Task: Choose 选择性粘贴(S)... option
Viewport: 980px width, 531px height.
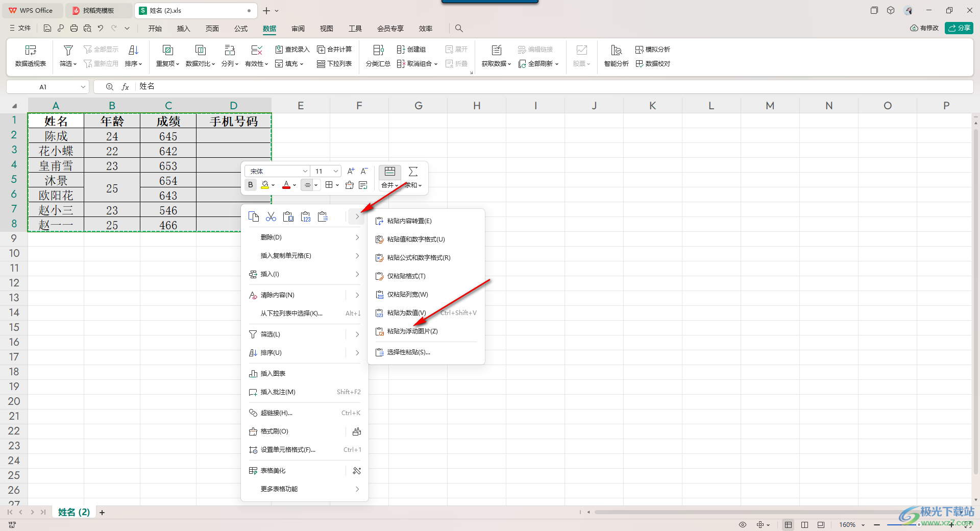Action: (x=426, y=352)
